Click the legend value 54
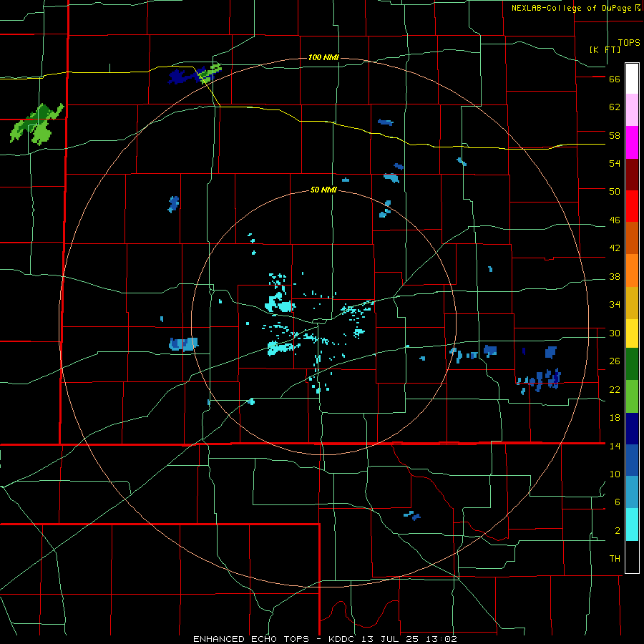644x644 pixels. [x=615, y=163]
